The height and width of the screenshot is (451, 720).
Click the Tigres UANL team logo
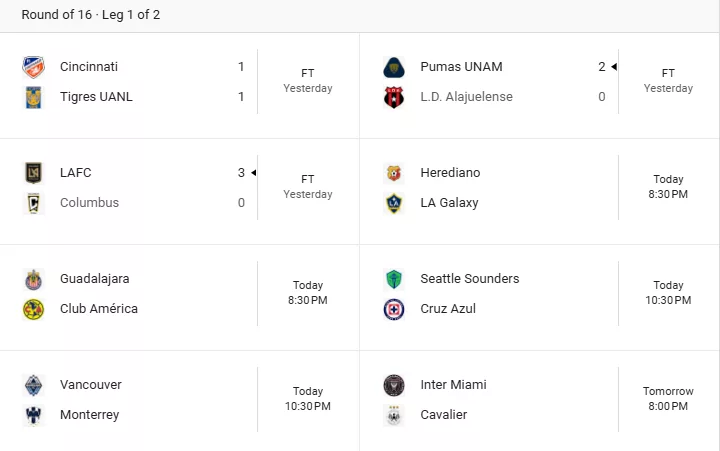tap(34, 97)
